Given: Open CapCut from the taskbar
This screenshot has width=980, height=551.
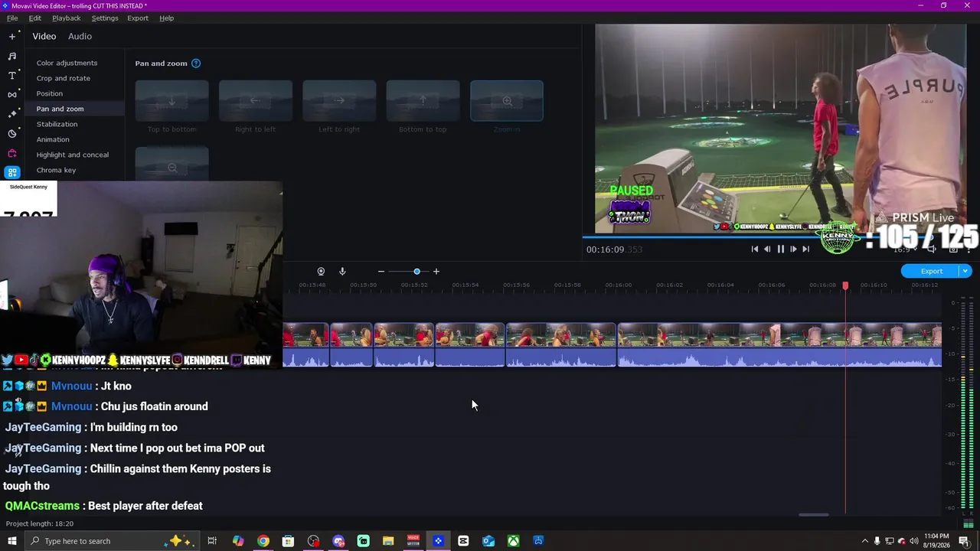Looking at the screenshot, I should point(463,541).
